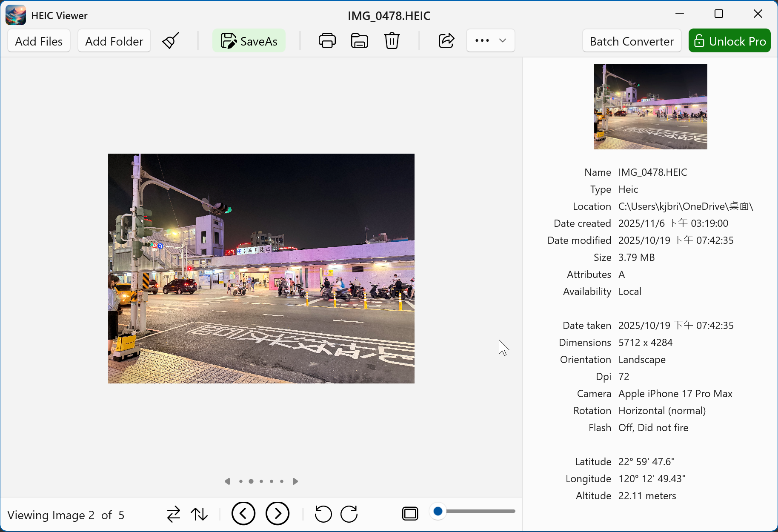Click Add Files button
The height and width of the screenshot is (532, 778).
click(x=39, y=41)
